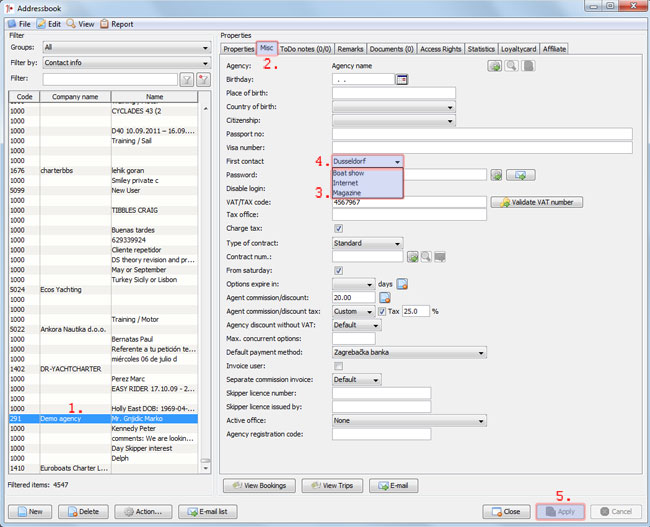
Task: Click the View Bookings button
Action: pyautogui.click(x=259, y=486)
